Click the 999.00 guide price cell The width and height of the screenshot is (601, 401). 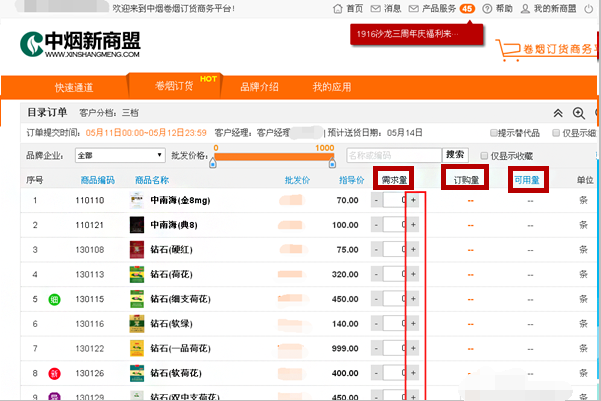pyautogui.click(x=345, y=348)
